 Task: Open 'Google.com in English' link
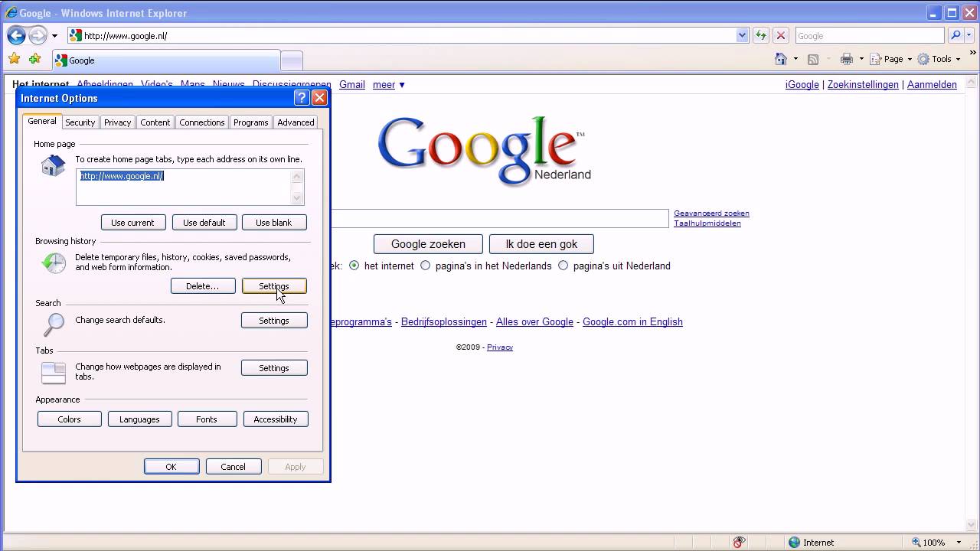click(632, 321)
